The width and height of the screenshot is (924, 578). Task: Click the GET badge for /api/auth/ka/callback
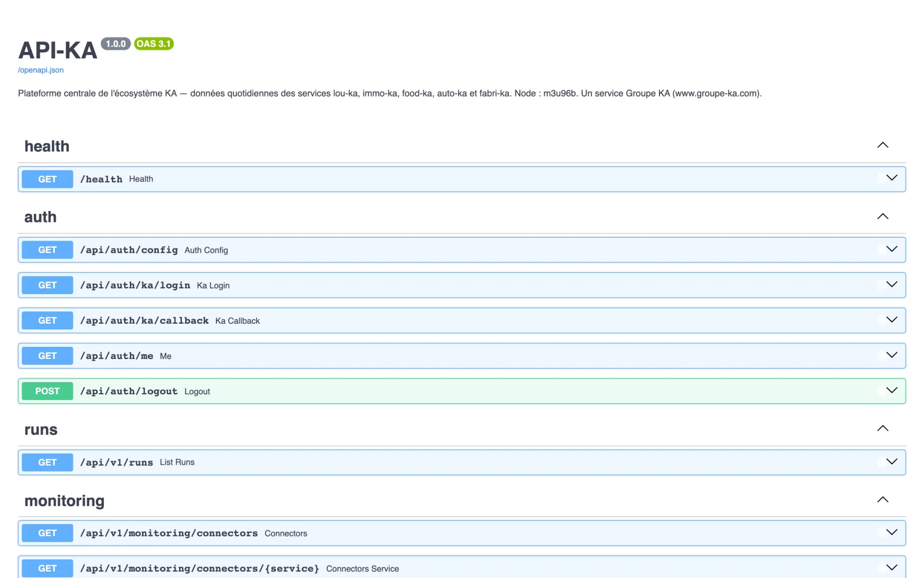[47, 320]
